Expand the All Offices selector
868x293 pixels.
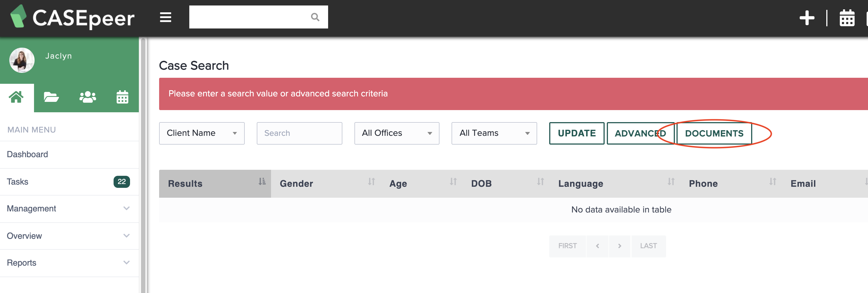click(x=397, y=133)
